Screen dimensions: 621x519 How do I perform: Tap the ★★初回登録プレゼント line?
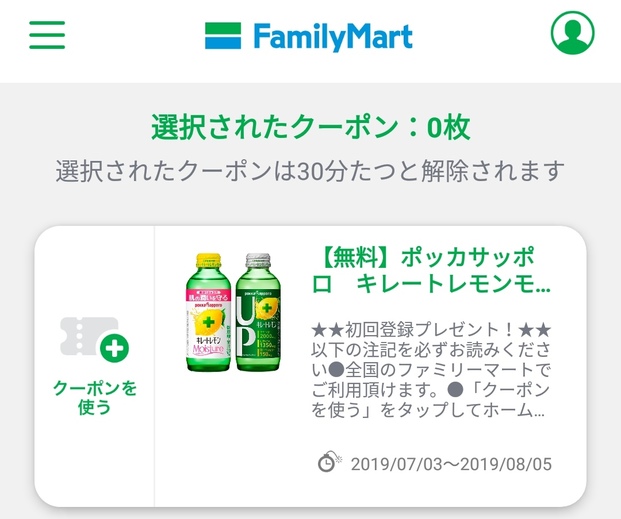(x=431, y=330)
